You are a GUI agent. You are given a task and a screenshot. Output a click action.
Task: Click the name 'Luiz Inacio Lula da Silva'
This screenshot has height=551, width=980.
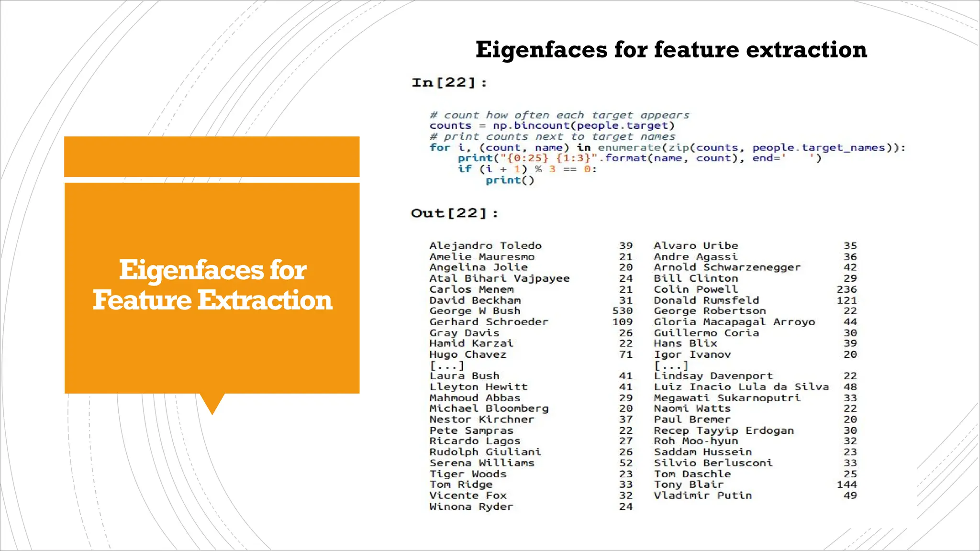(x=741, y=387)
